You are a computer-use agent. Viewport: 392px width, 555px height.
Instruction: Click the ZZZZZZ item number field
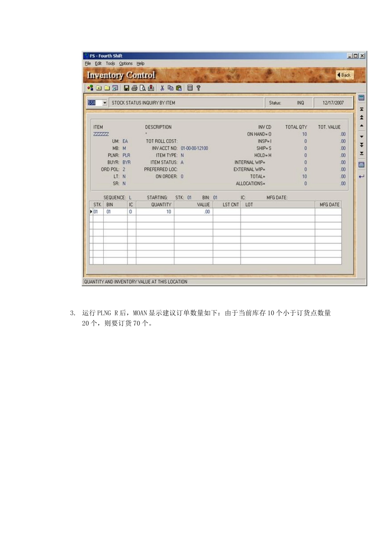click(x=101, y=134)
